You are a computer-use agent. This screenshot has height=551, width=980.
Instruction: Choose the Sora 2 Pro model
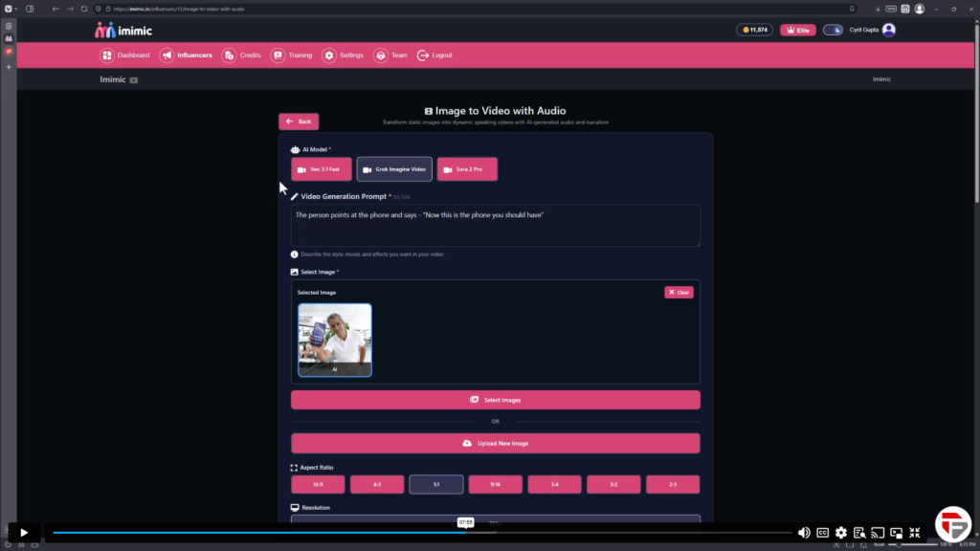467,169
